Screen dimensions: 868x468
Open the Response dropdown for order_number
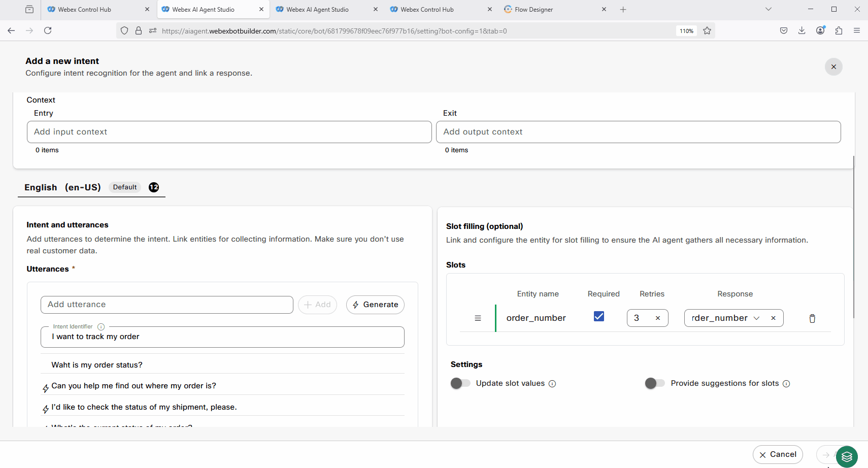point(756,318)
